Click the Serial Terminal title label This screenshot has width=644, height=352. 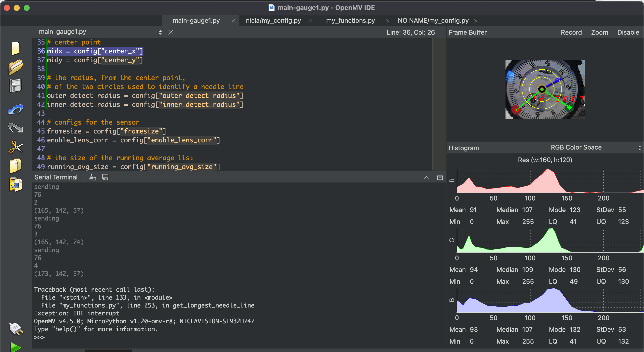(x=56, y=177)
